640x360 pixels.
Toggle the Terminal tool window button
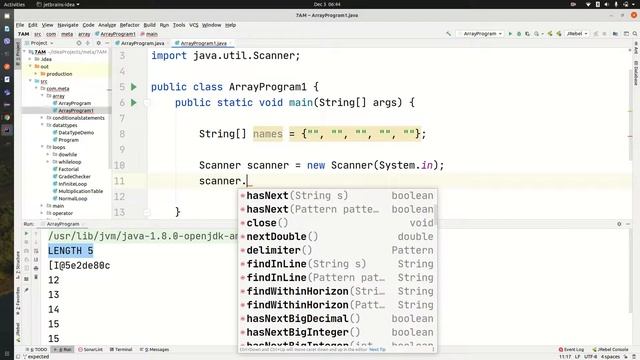121,350
